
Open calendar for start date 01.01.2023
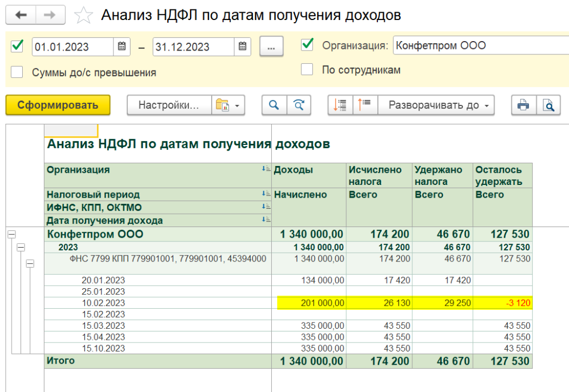(122, 47)
